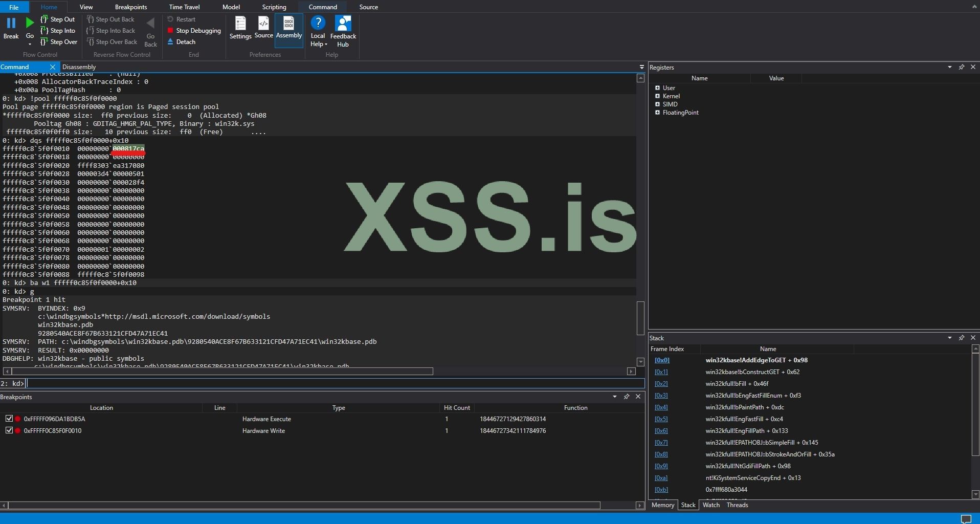This screenshot has height=524, width=980.
Task: Open the Settings preferences icon
Action: [x=240, y=24]
